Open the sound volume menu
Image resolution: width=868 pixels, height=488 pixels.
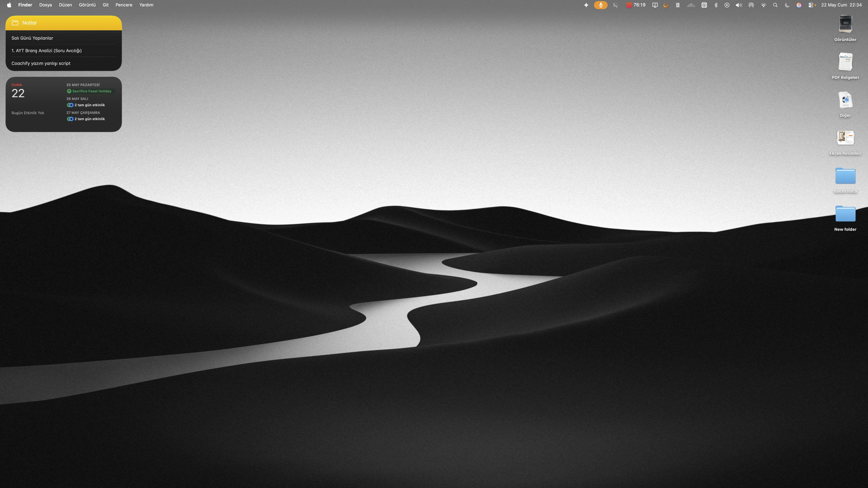739,5
